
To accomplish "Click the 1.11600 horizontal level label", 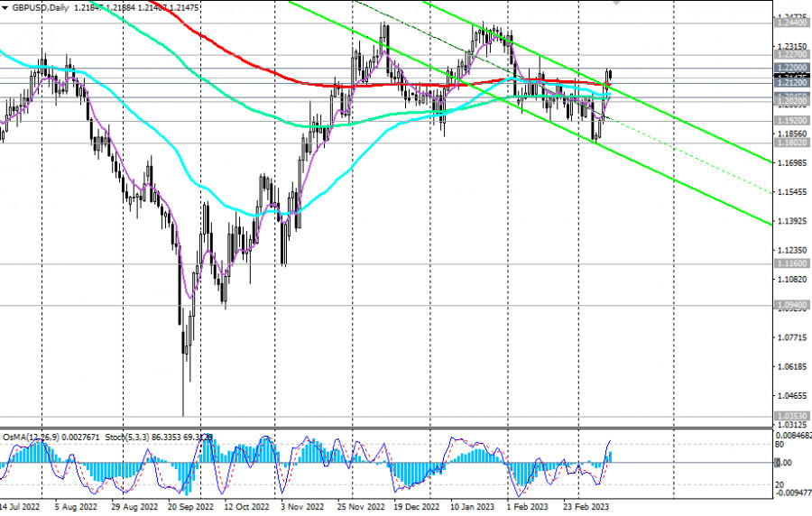I will pyautogui.click(x=791, y=263).
